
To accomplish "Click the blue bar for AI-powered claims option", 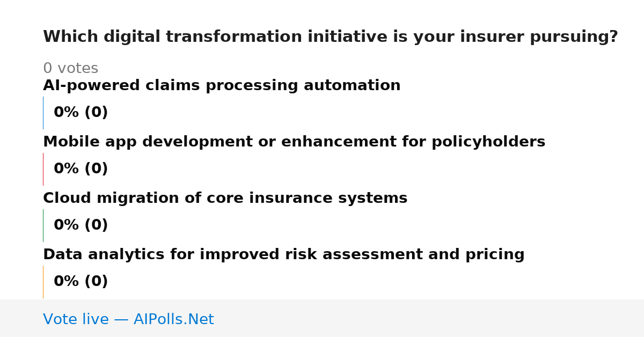I will click(x=43, y=113).
